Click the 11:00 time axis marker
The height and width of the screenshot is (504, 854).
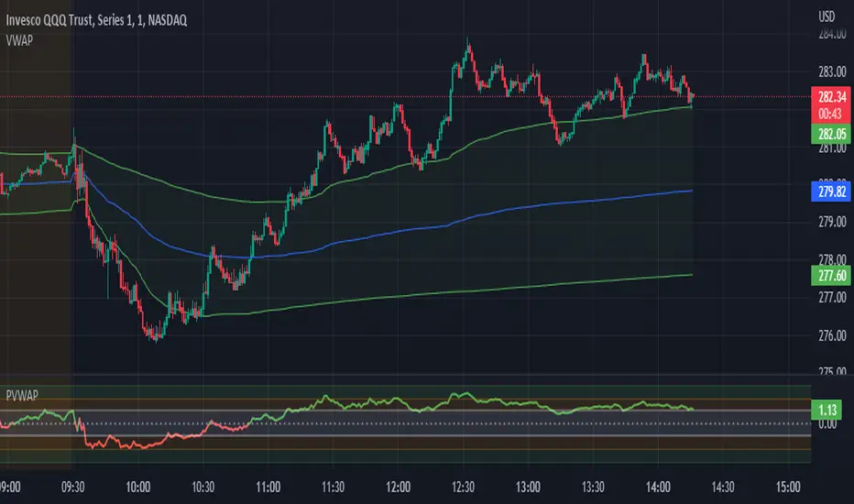[x=268, y=487]
